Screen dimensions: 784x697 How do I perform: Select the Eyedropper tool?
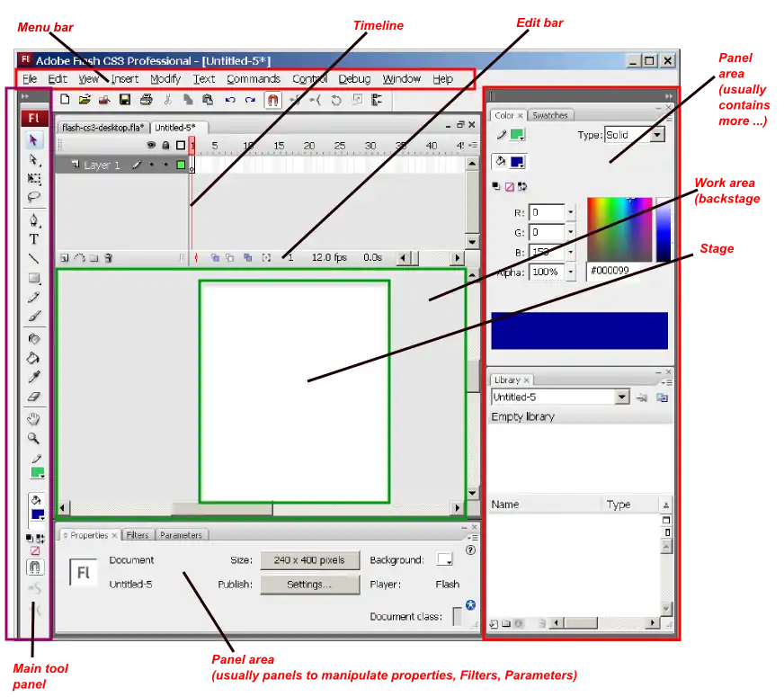[x=34, y=378]
